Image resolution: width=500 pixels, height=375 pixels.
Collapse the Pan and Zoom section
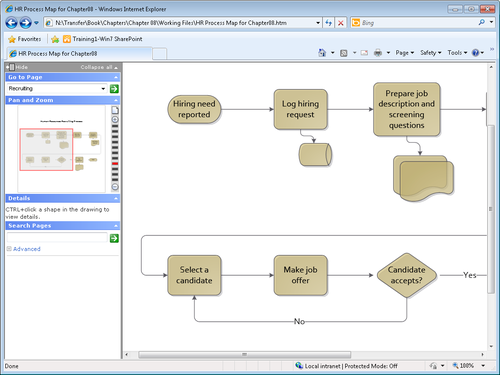point(116,100)
